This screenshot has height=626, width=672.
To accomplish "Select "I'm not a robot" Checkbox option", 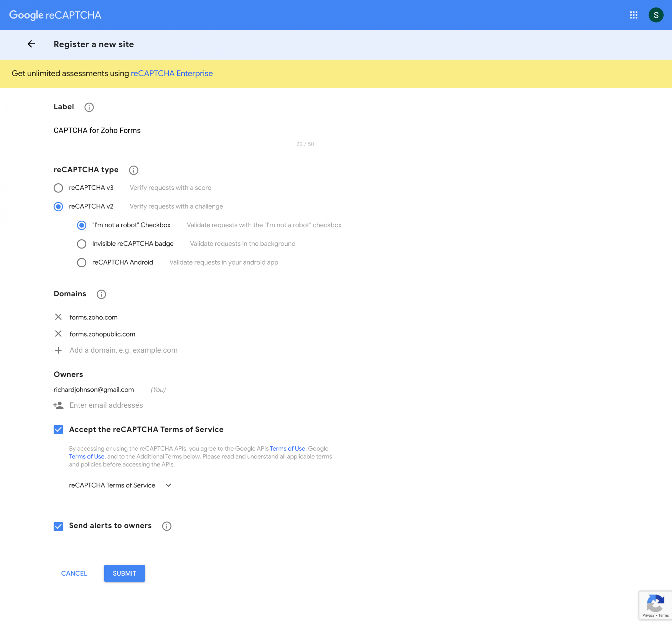I will [x=81, y=225].
